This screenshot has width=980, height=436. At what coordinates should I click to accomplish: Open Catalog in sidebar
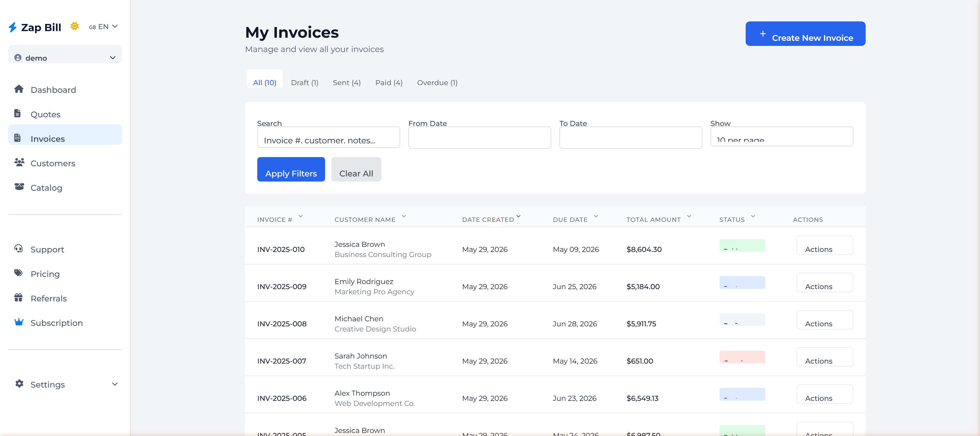[x=65, y=188]
